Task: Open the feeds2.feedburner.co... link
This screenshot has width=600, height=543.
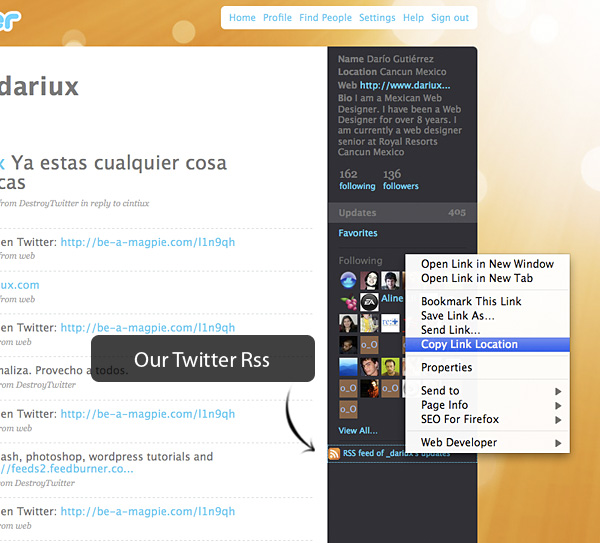Action: tap(67, 468)
